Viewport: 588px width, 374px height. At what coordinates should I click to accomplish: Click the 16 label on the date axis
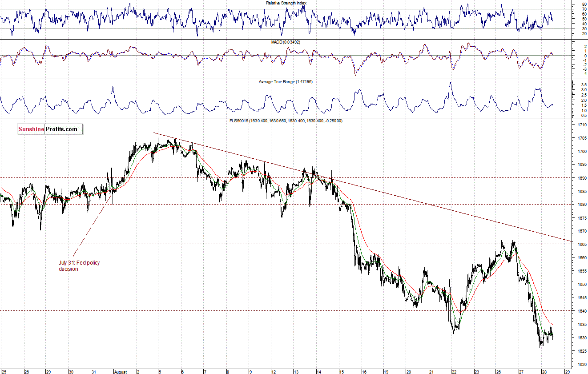coord(363,371)
